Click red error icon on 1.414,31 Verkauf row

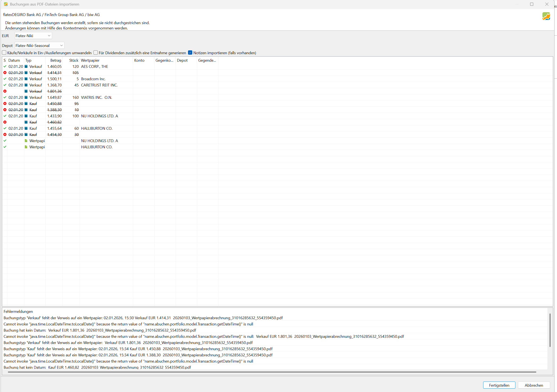pyautogui.click(x=5, y=73)
